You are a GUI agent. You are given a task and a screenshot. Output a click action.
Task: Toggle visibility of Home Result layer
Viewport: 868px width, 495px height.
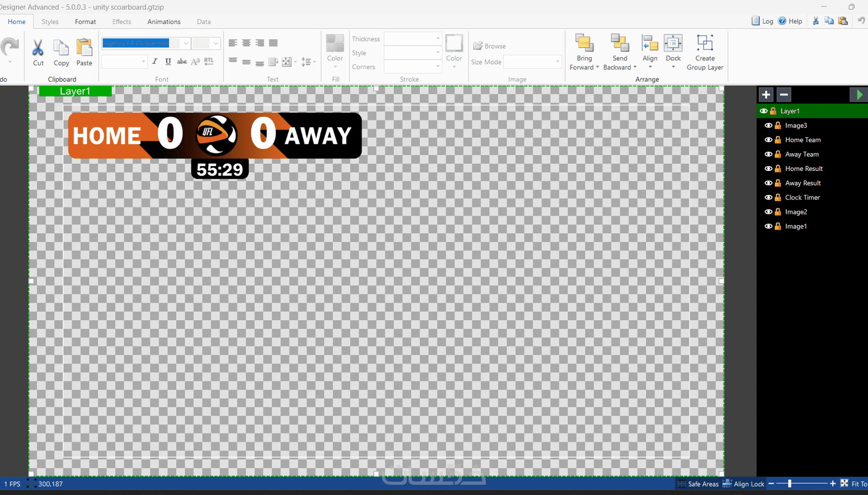coord(768,168)
